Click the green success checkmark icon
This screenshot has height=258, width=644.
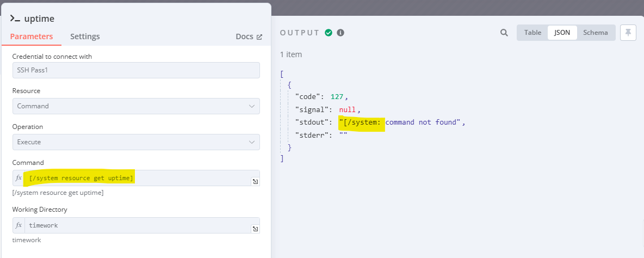[x=329, y=33]
